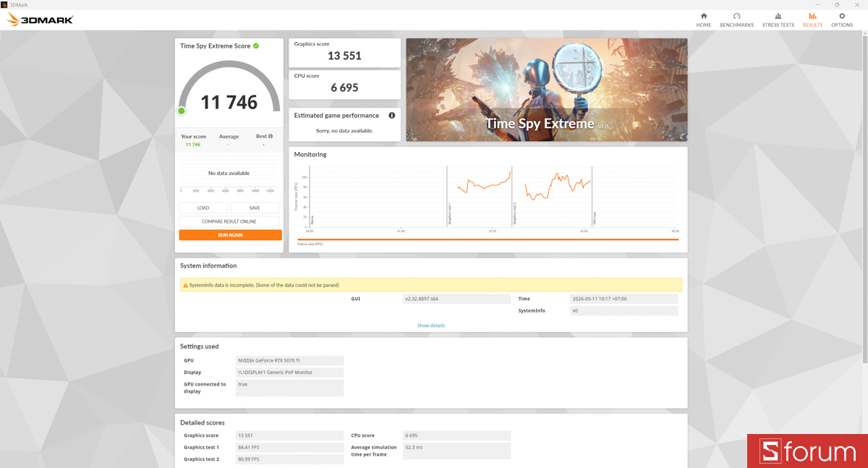Click the GPU name NVIDIA GeForce RTX 5070 Ti
This screenshot has width=868, height=468.
click(289, 360)
